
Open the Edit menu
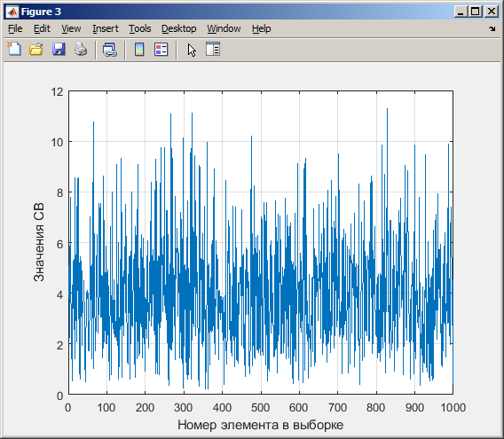(42, 28)
